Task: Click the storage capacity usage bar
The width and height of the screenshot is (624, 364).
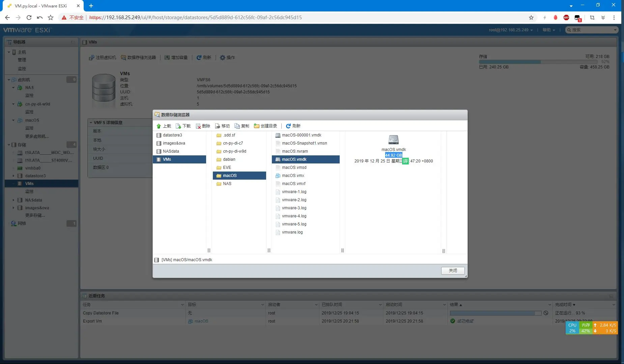Action: [x=538, y=62]
